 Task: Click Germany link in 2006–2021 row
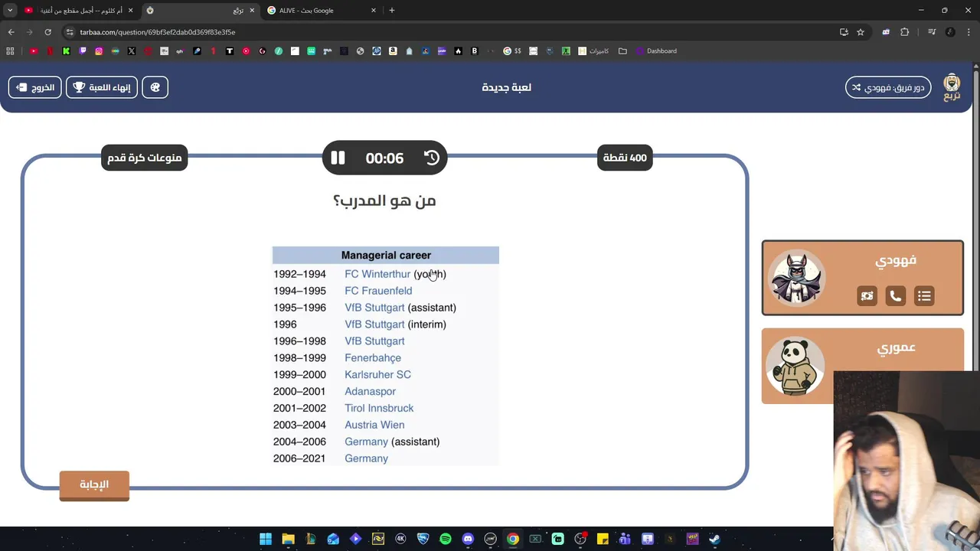(x=366, y=458)
